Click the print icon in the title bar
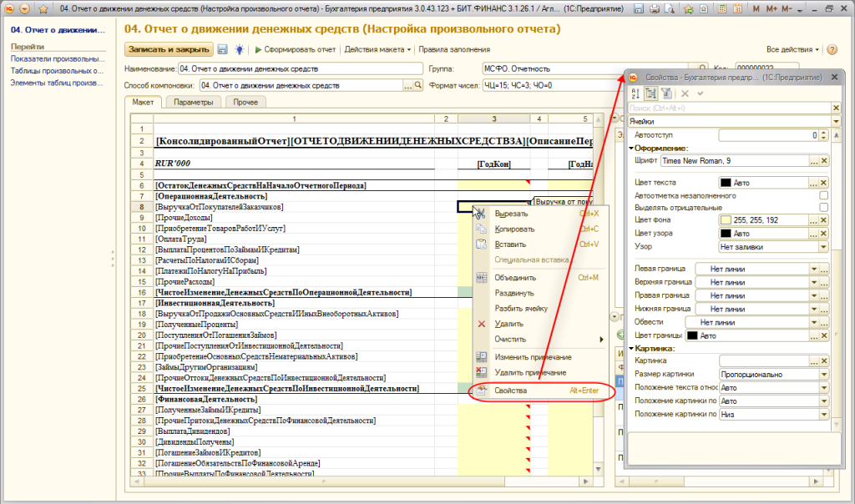Viewport: 855px width, 504px height. pos(654,8)
